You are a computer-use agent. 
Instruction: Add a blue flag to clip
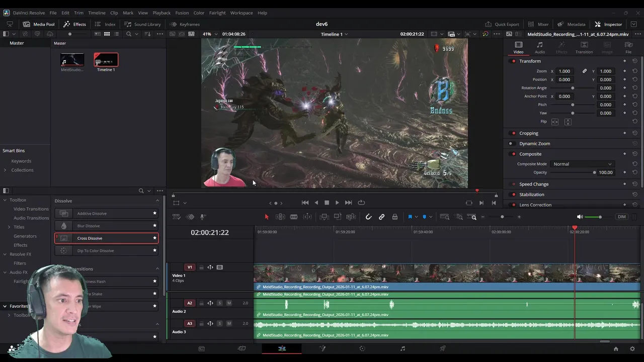pyautogui.click(x=410, y=217)
